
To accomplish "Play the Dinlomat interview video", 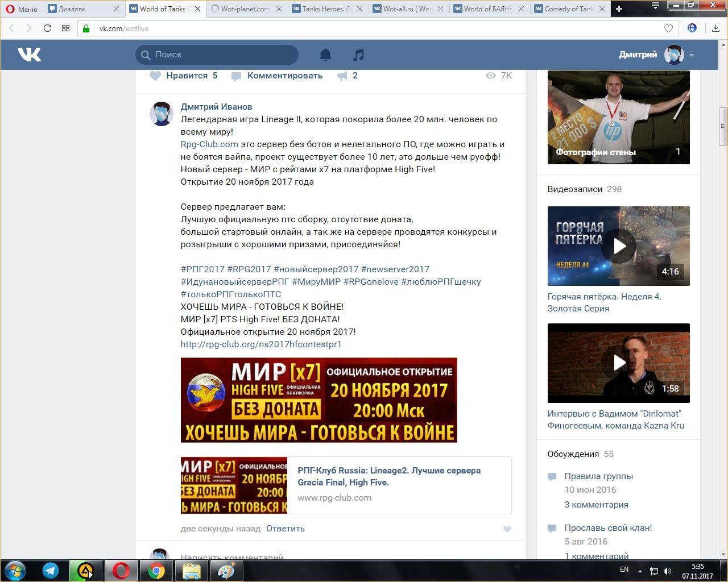I will point(619,363).
